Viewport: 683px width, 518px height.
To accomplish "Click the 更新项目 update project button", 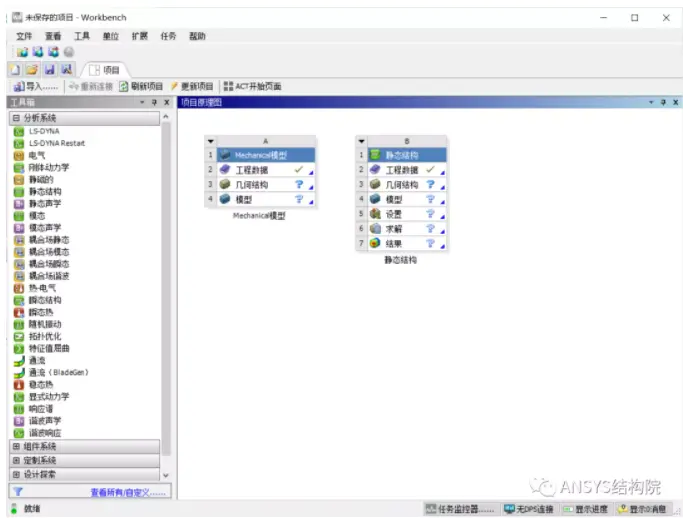I will 192,87.
